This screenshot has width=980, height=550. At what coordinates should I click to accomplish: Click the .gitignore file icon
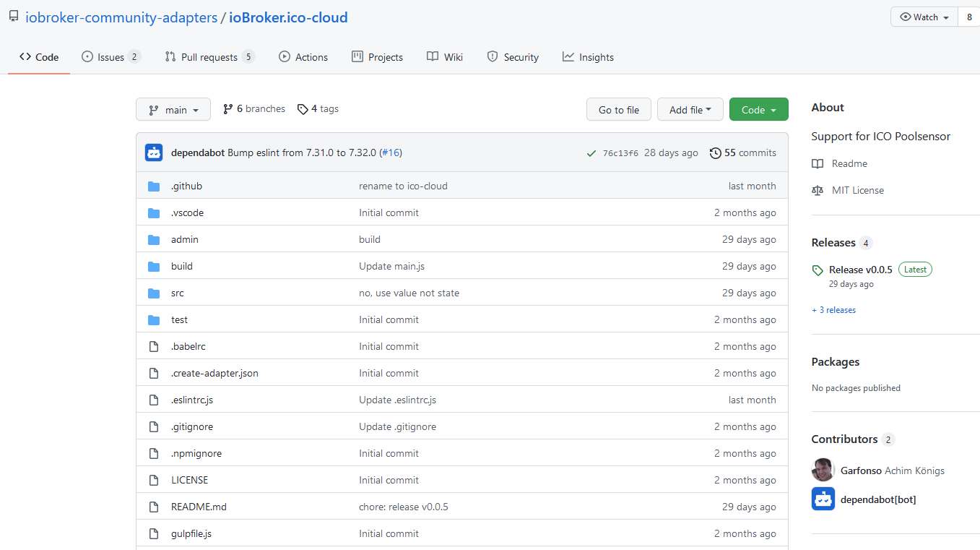[154, 427]
